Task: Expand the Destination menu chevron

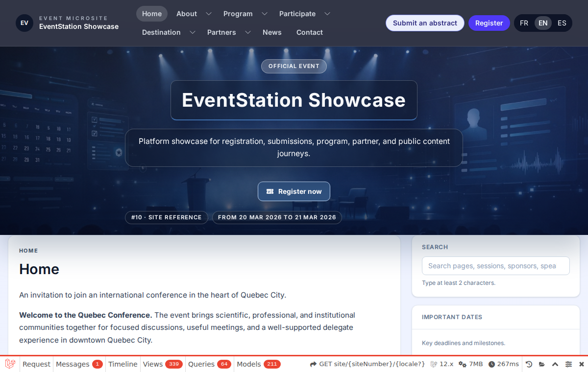Action: 193,32
